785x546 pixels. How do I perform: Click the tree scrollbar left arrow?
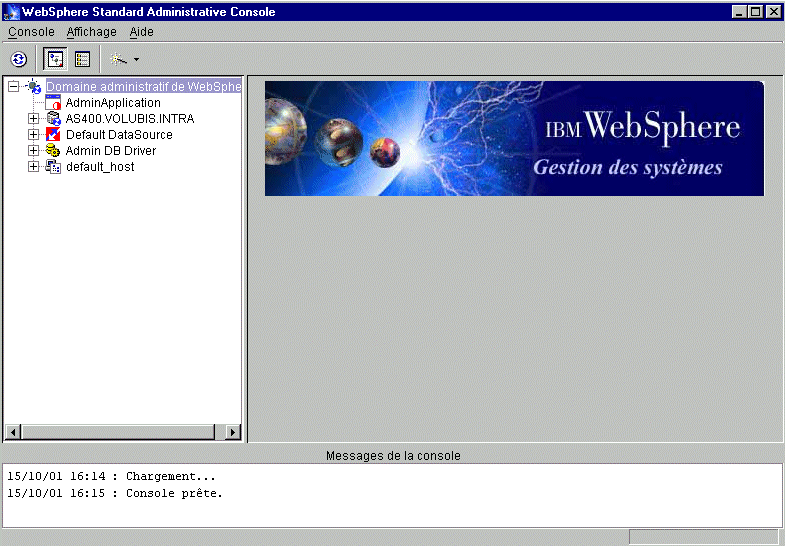click(13, 432)
